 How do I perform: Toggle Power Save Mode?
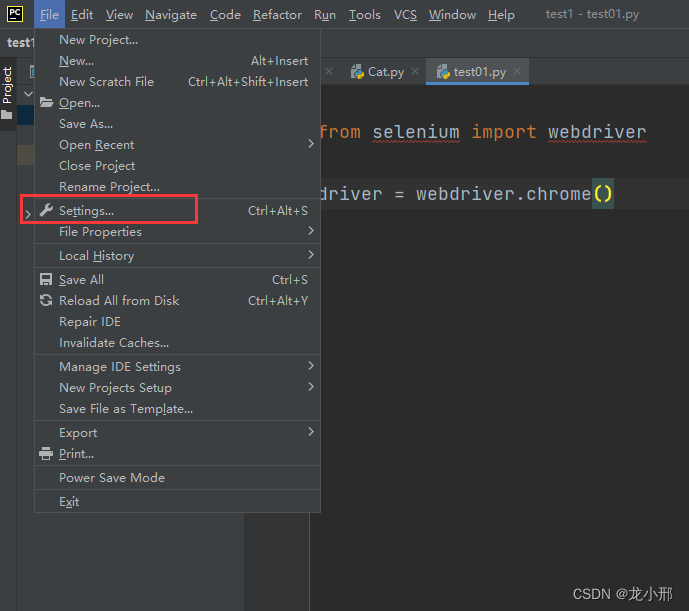[x=178, y=478]
